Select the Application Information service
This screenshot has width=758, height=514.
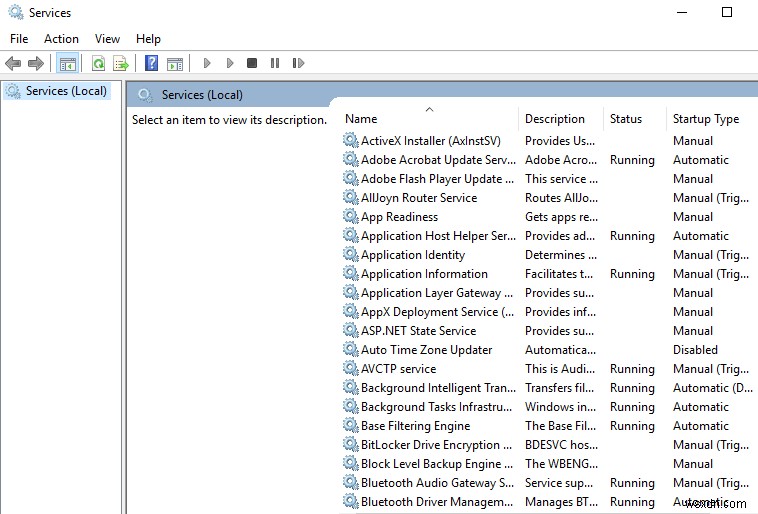[x=549, y=274]
